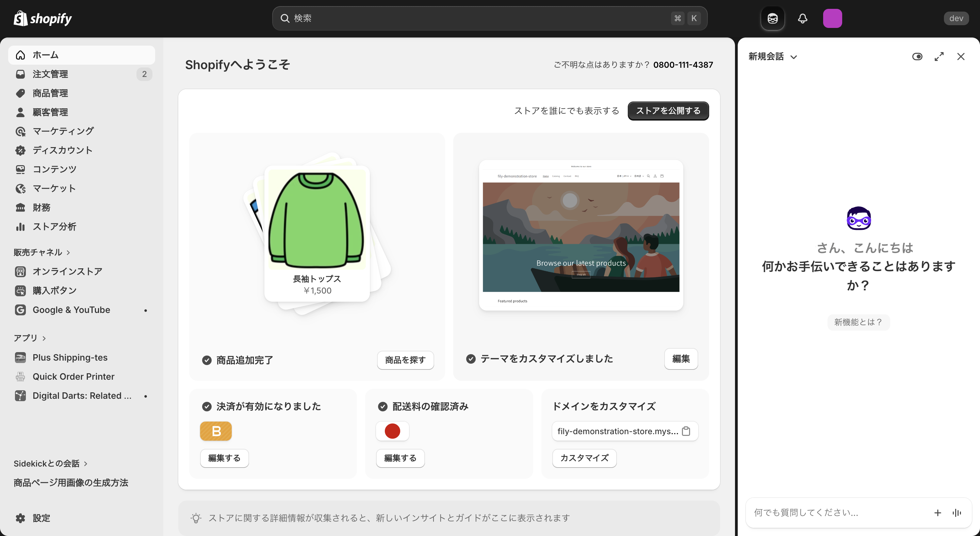Viewport: 980px width, 536px height.
Task: Launch Sidekick from the top bar
Action: [772, 18]
